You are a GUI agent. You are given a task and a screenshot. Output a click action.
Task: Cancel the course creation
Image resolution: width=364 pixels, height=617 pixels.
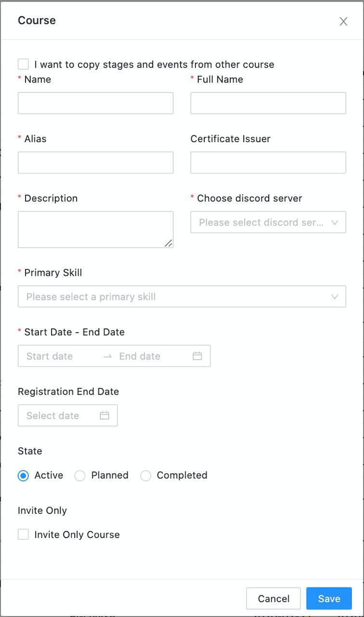coord(273,598)
